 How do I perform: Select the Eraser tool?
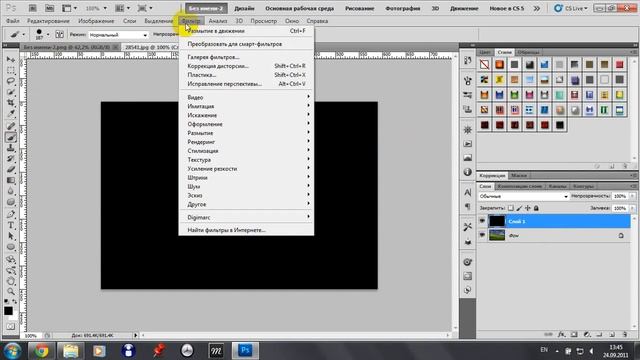(11, 169)
